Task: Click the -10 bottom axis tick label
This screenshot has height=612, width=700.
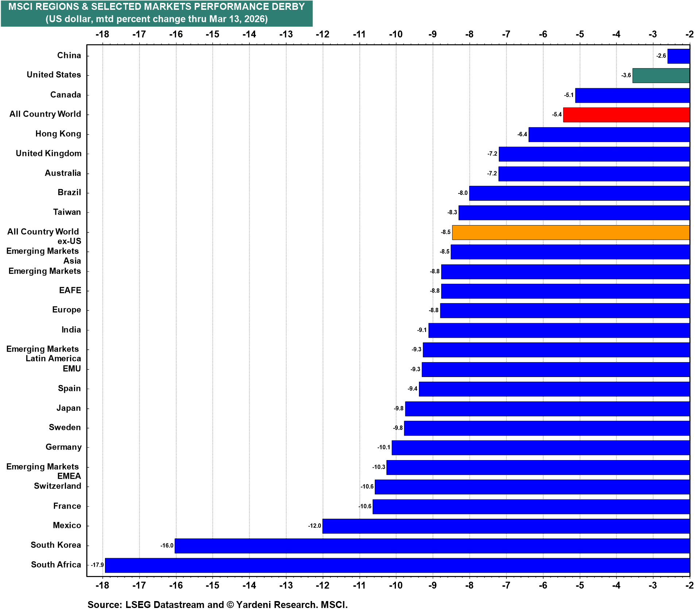Action: click(x=396, y=585)
